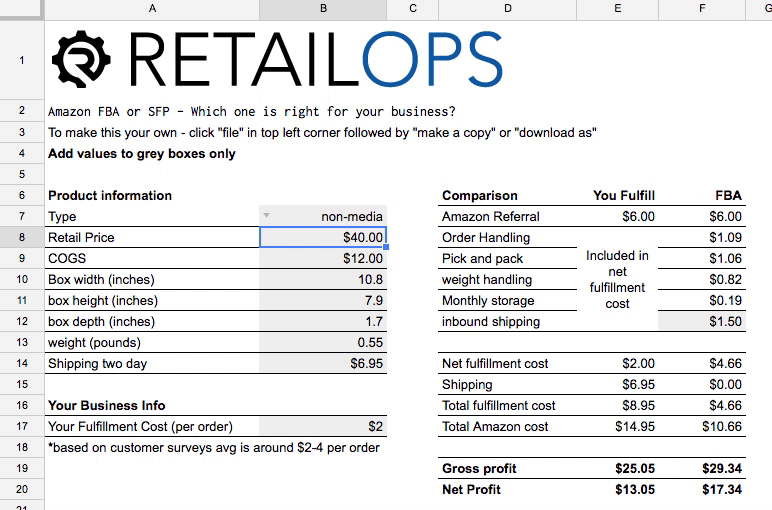772x510 pixels.
Task: Open the Type dropdown arrow in row 7
Action: (266, 215)
